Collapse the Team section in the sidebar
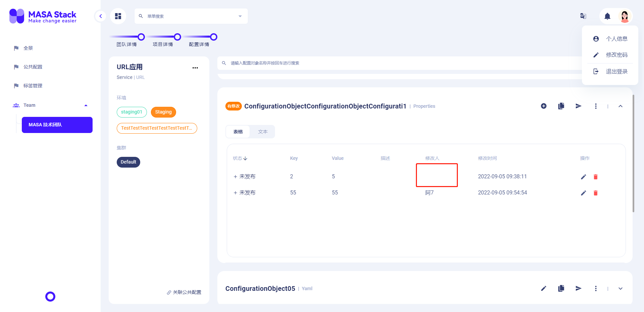The image size is (644, 312). point(86,105)
